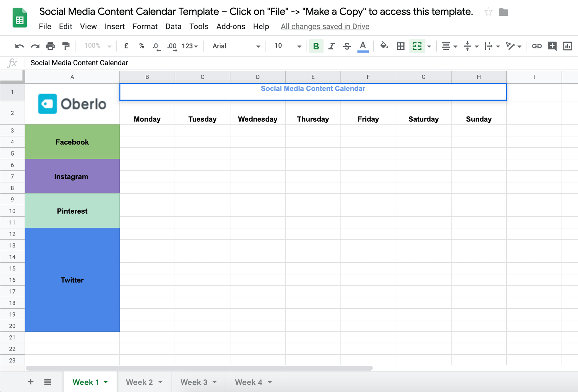Select row 12 header
This screenshot has height=392, width=578.
click(x=12, y=234)
